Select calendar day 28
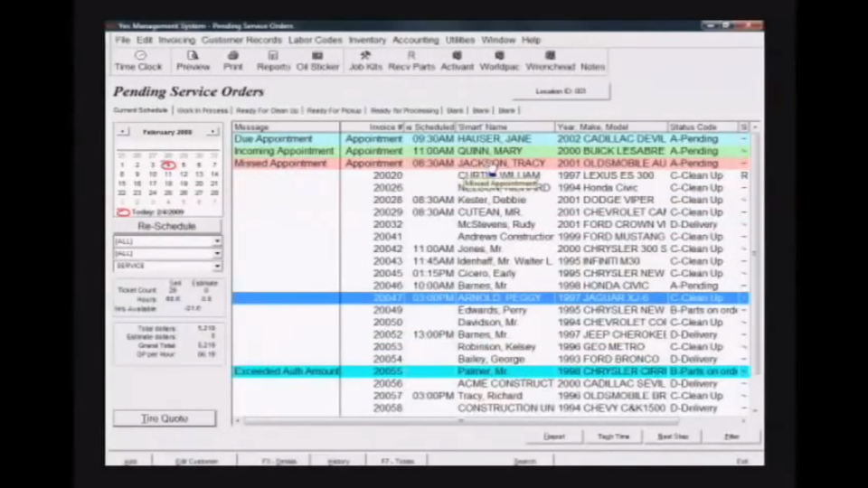868x488 pixels. point(214,192)
